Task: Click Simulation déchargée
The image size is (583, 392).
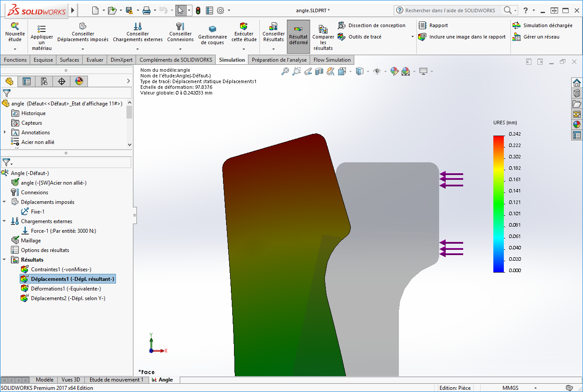Action: coord(542,25)
